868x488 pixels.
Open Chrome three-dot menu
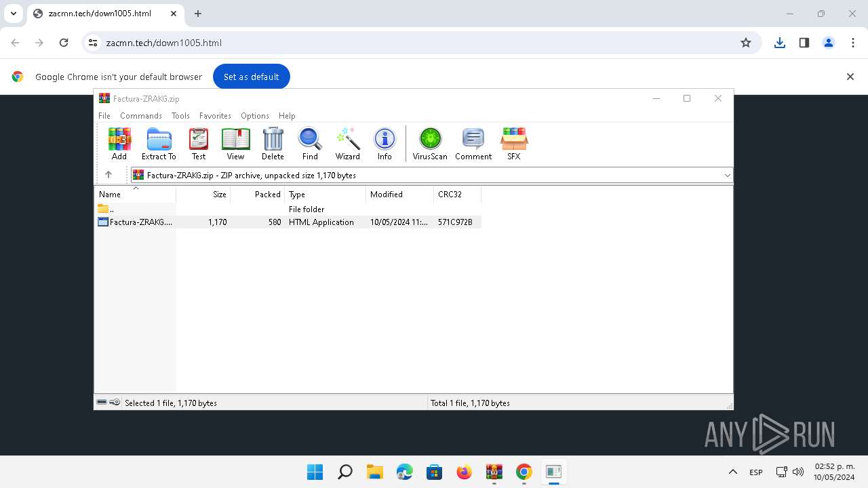tap(853, 43)
